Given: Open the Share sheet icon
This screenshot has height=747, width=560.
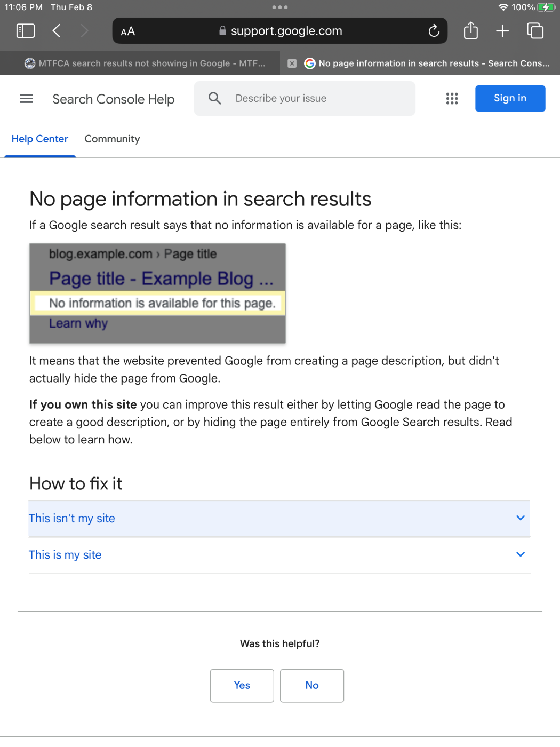Looking at the screenshot, I should click(470, 31).
